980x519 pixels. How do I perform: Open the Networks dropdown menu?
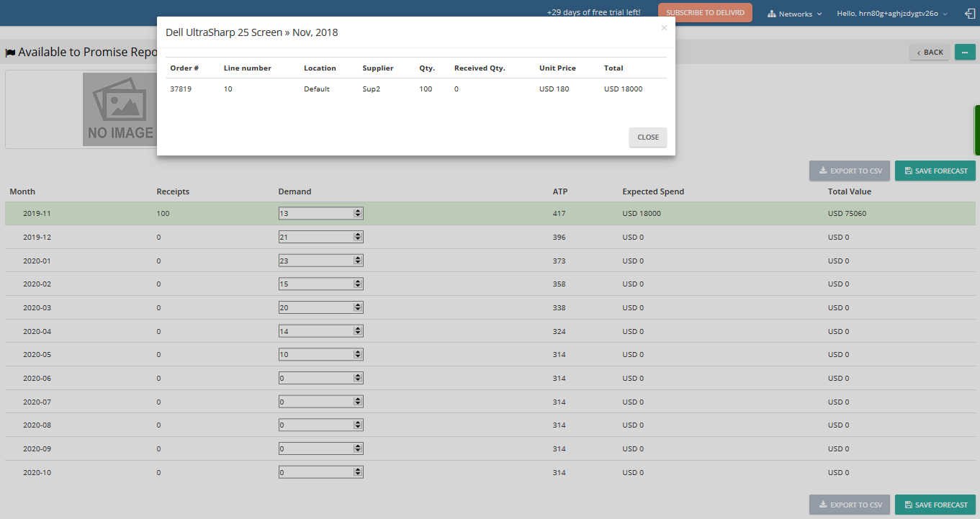795,14
